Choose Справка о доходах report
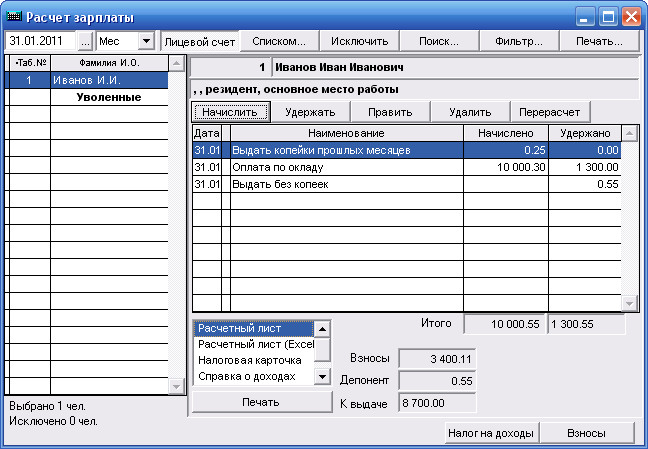Screen dimensions: 648x449 (254, 376)
